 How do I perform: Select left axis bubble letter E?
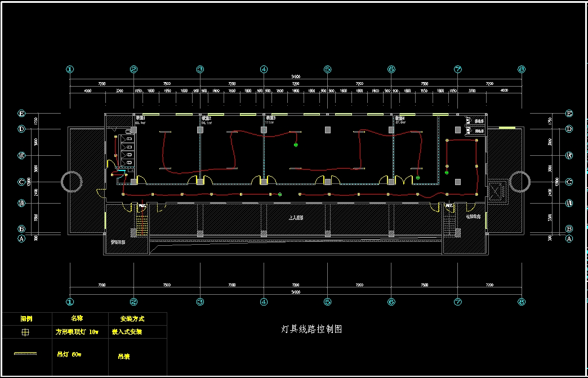21,114
